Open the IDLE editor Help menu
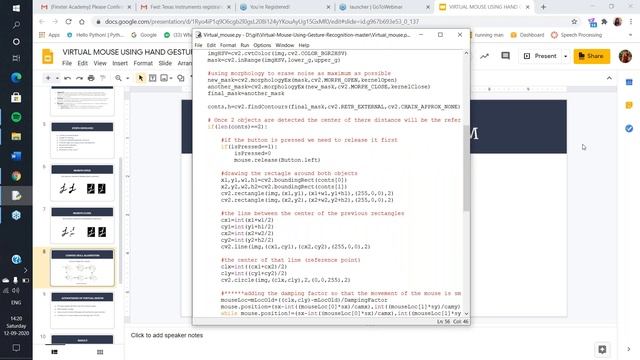 [304, 45]
